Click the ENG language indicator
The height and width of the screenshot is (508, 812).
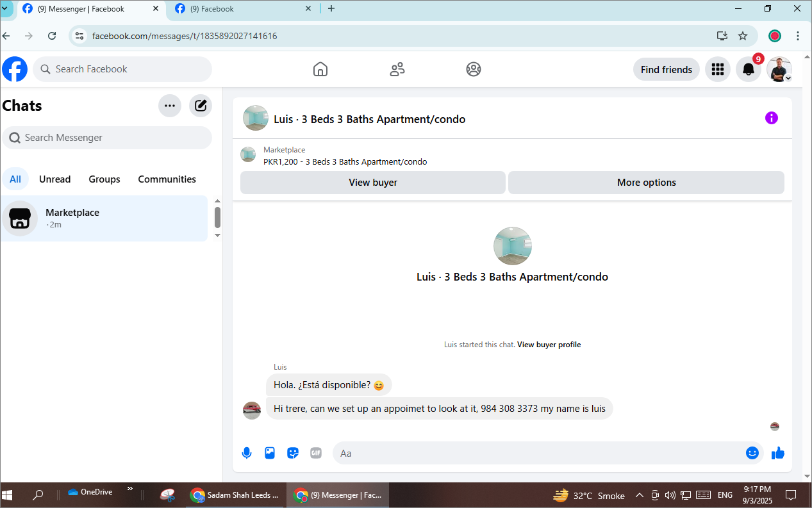(x=725, y=495)
